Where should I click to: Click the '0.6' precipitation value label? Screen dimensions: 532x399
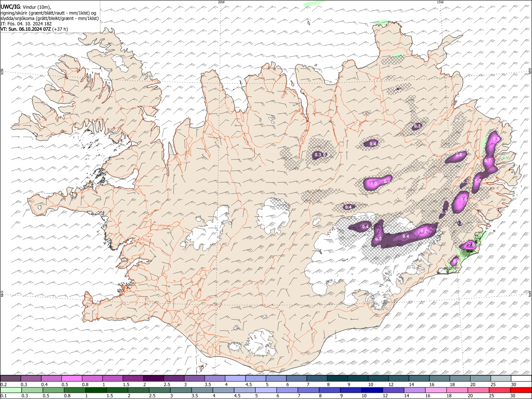(459, 155)
